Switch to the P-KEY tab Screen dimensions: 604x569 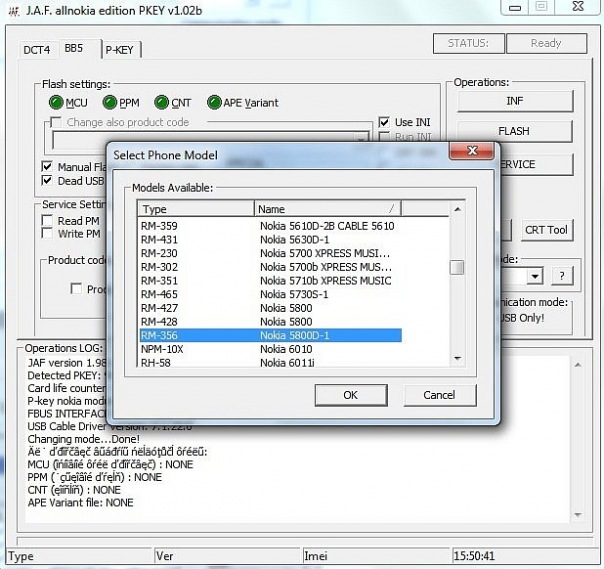pyautogui.click(x=120, y=50)
